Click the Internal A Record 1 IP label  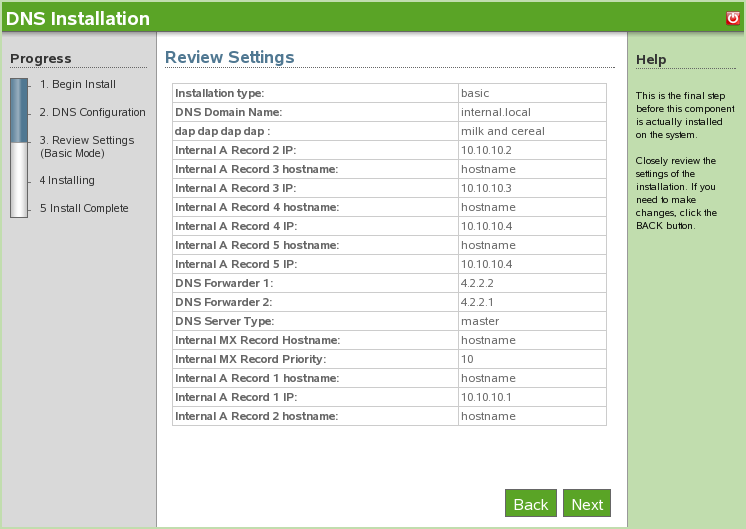point(236,398)
